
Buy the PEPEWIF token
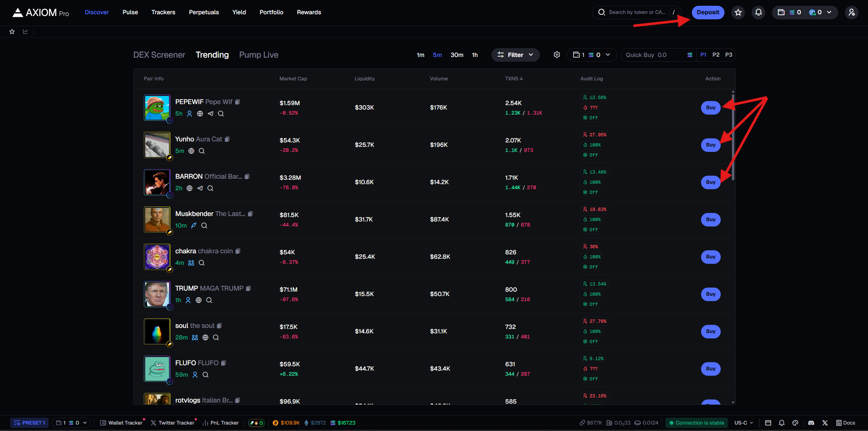pyautogui.click(x=711, y=107)
